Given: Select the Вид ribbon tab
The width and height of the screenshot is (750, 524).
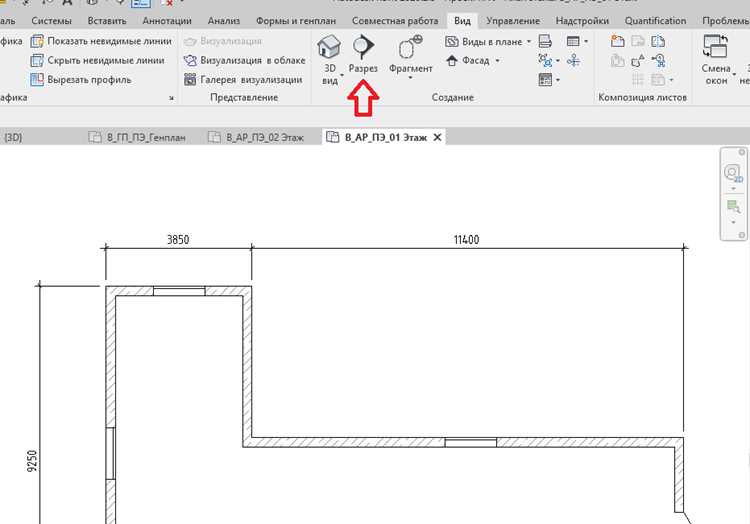Looking at the screenshot, I should tap(462, 21).
